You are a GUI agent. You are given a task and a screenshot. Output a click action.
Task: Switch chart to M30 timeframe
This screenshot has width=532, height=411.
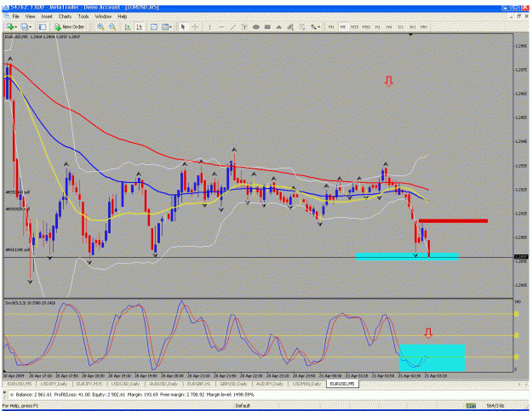tap(366, 26)
